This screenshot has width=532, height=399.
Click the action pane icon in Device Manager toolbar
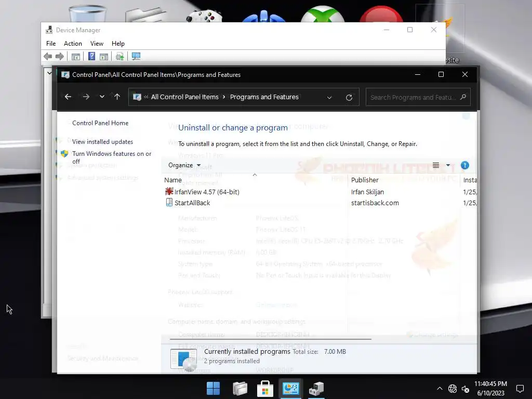(104, 57)
